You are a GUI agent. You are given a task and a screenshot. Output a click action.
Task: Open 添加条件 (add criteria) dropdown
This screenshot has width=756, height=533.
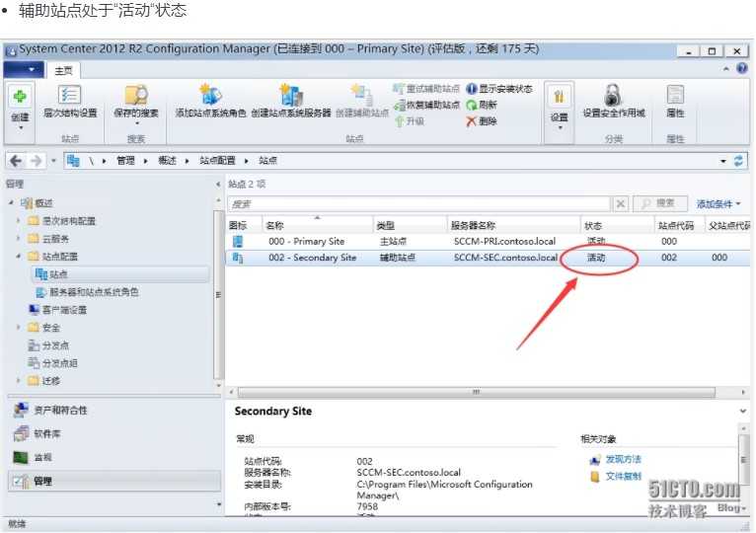[x=718, y=204]
